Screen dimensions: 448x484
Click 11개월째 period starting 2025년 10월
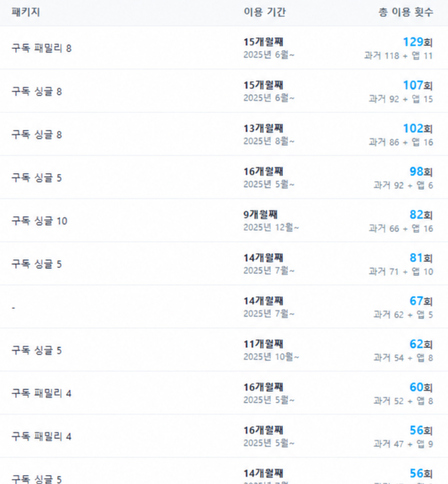click(x=264, y=344)
